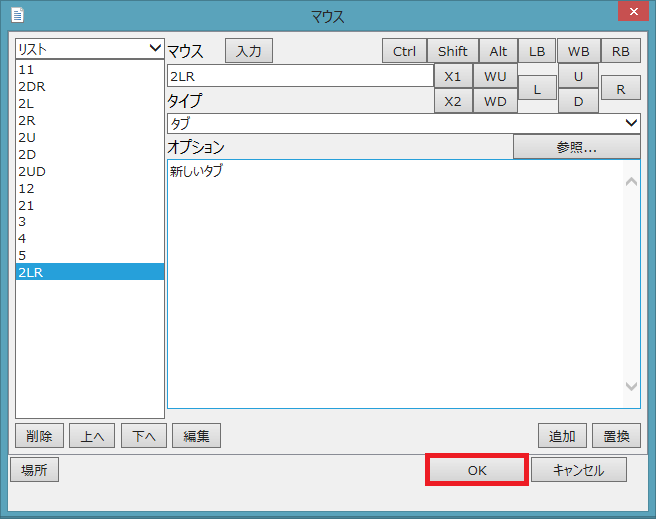Choose the 2UD list entry
Screen dimensions: 656x519
pos(32,171)
